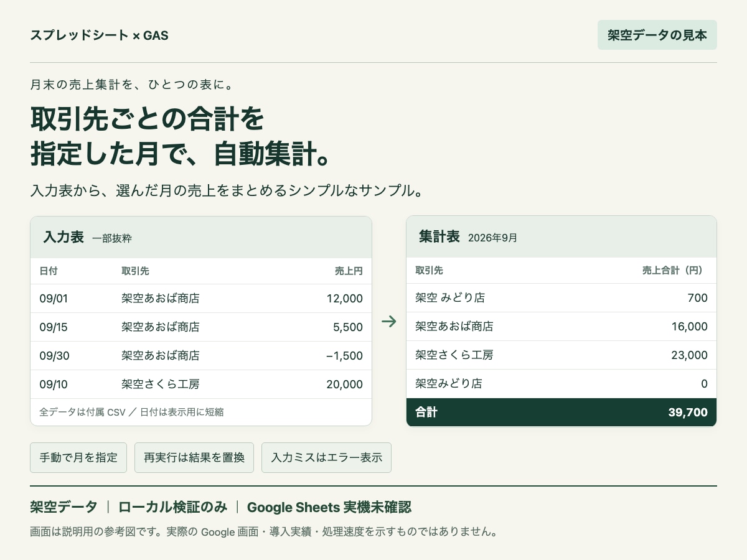The image size is (747, 560).
Task: Click the 39,700 grand total
Action: click(687, 413)
